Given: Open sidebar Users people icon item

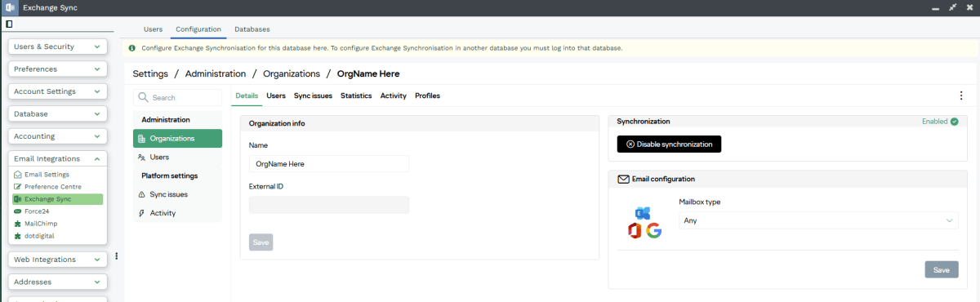Looking at the screenshot, I should (x=142, y=157).
